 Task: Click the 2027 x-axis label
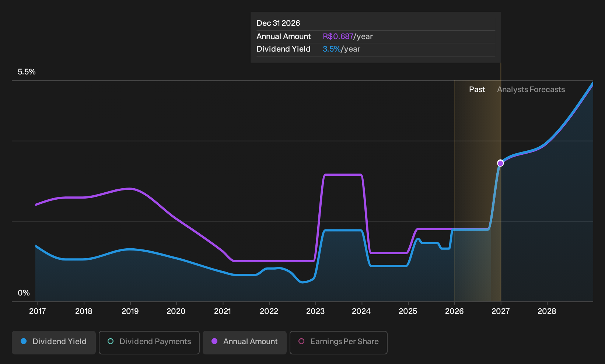[501, 311]
